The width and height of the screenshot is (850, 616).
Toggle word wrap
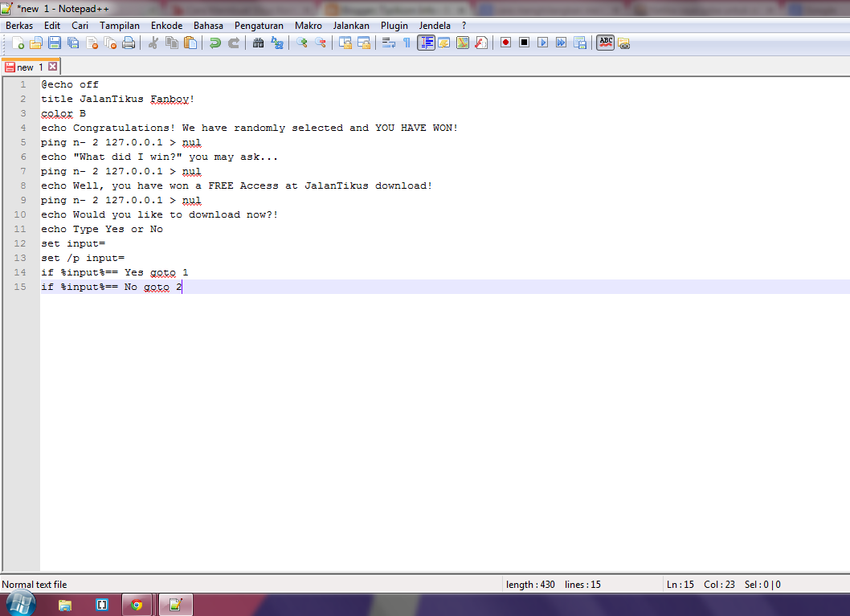(389, 43)
